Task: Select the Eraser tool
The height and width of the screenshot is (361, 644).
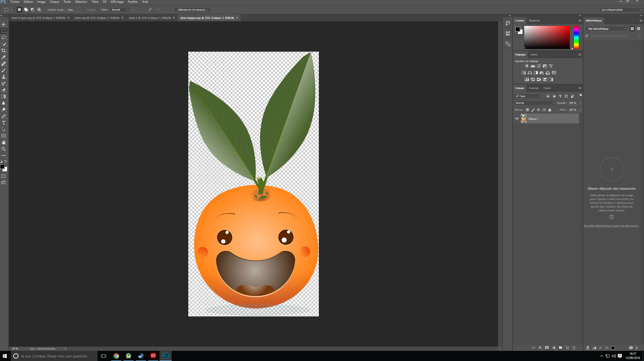Action: tap(4, 90)
